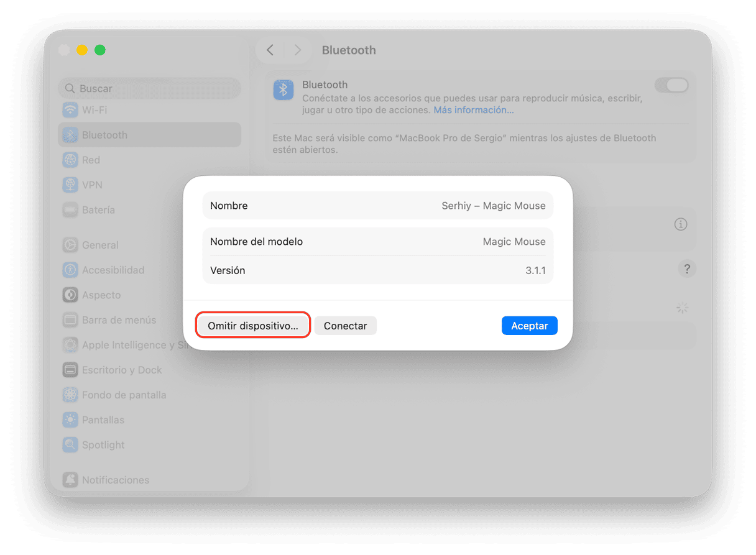Viewport: 756px width, 555px height.
Task: Select Bluetooth in the sidebar
Action: click(x=104, y=135)
